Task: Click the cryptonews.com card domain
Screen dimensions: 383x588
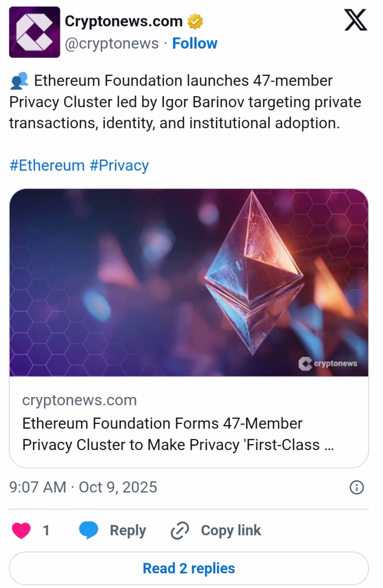Action: point(79,400)
